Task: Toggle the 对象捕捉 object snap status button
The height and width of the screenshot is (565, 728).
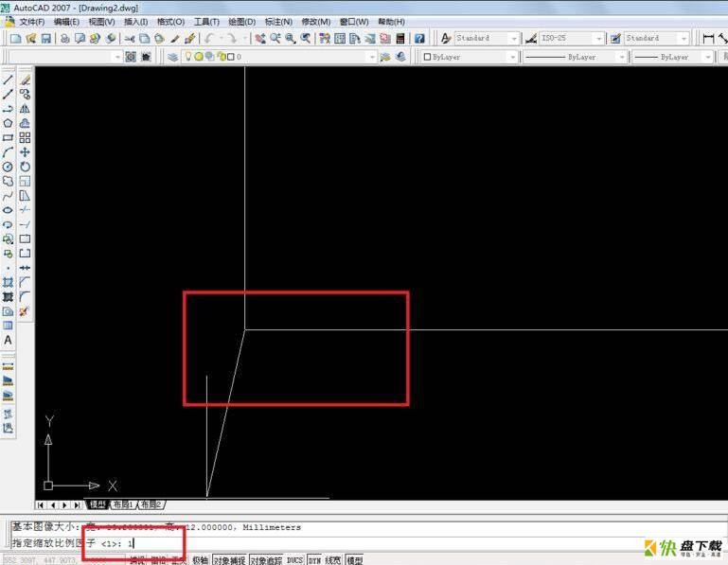Action: (x=229, y=560)
